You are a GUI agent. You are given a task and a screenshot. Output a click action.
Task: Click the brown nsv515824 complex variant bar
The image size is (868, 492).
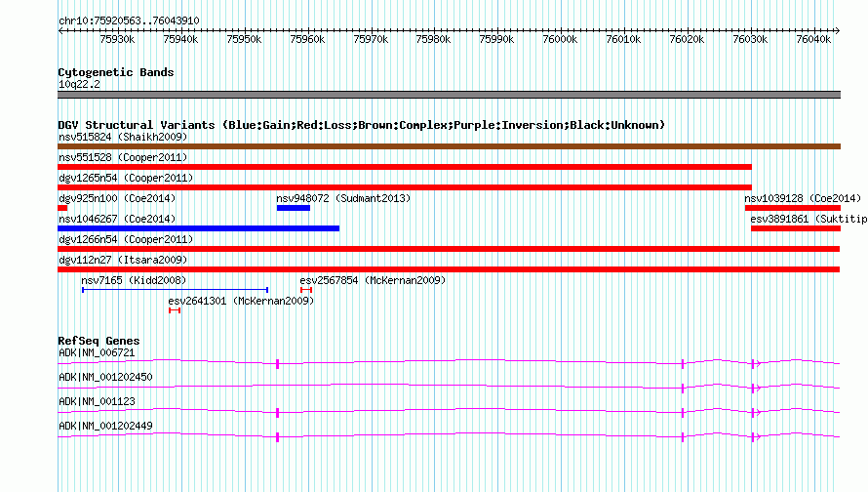(449, 146)
